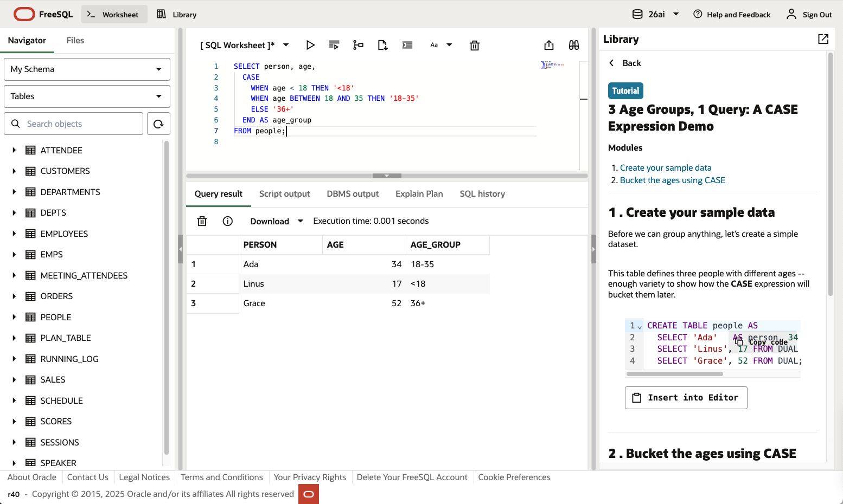This screenshot has width=843, height=504.
Task: Click the editor/results splitter handle
Action: [x=387, y=176]
